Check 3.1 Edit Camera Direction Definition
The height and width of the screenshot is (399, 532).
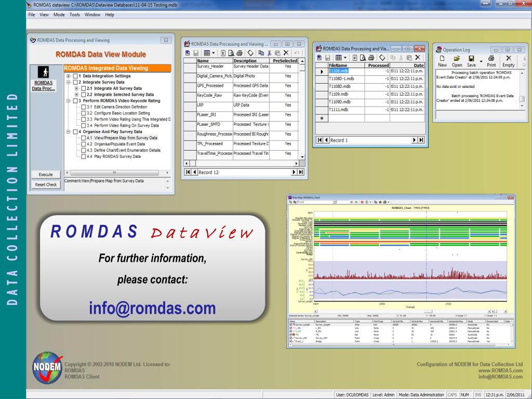click(x=84, y=107)
